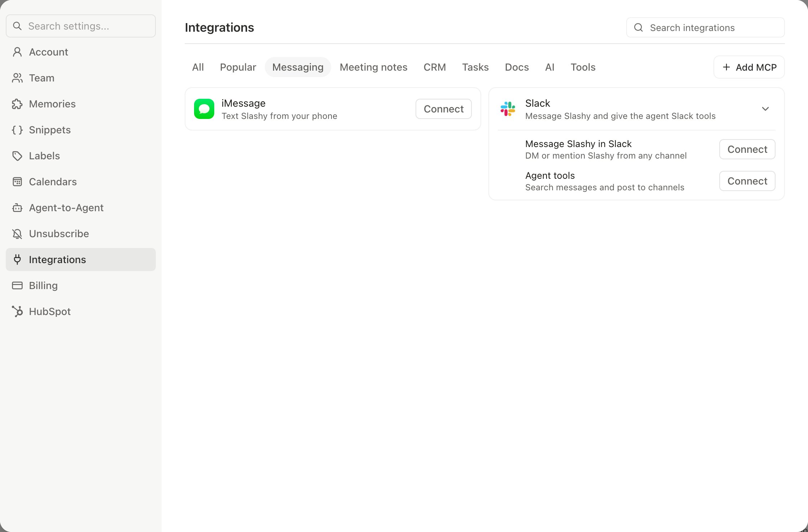The height and width of the screenshot is (532, 808).
Task: Click the "Text Slashy from your phone" text
Action: [x=279, y=116]
